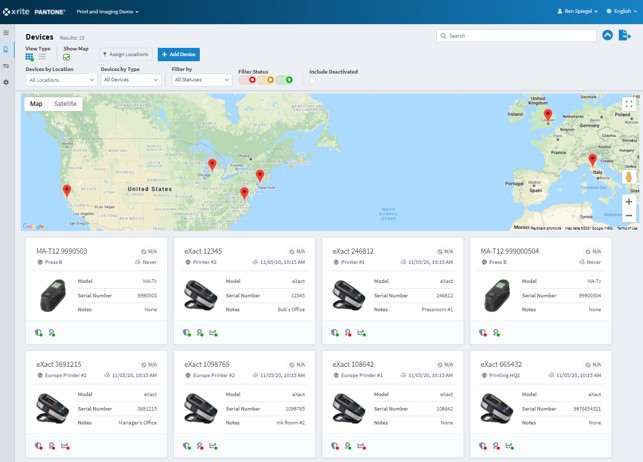Zoom out on the map
Viewport: 643px width, 462px height.
point(629,216)
